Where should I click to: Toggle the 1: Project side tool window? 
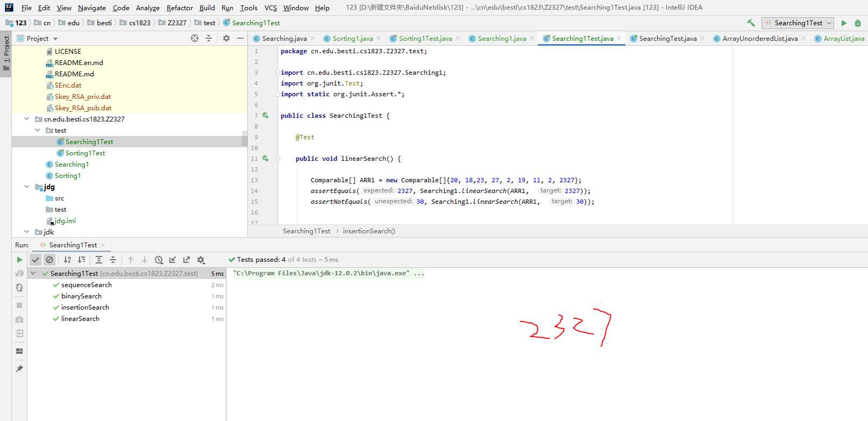coord(6,53)
